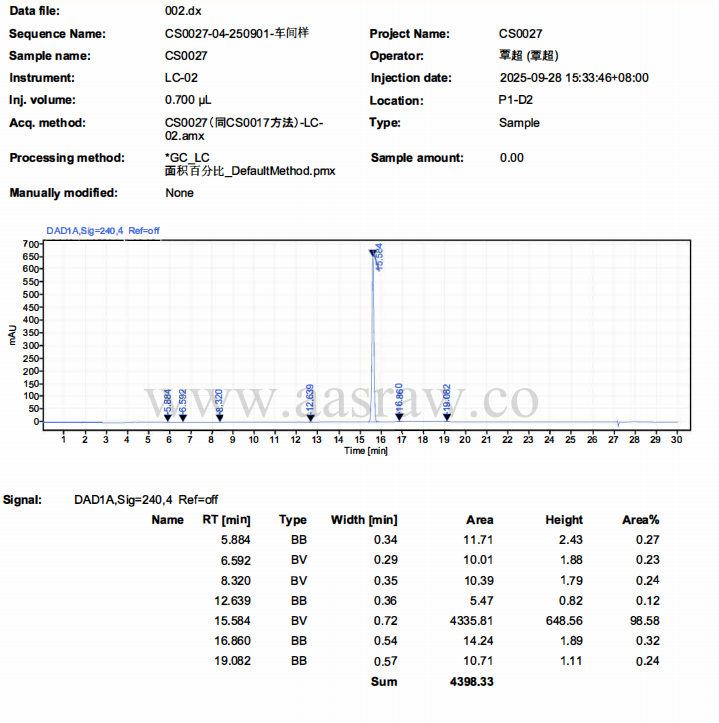Select the 16.860 peak marker triangle

(x=400, y=417)
